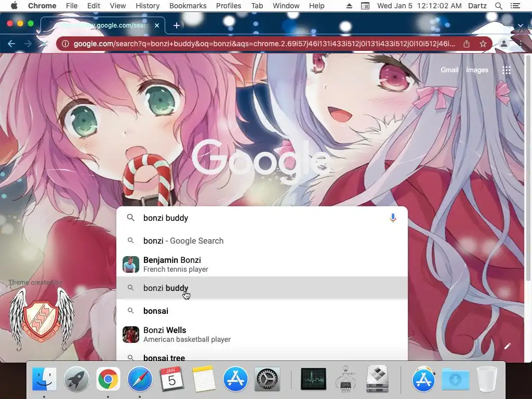Open System Preferences from the Dock
This screenshot has height=399, width=532.
267,379
